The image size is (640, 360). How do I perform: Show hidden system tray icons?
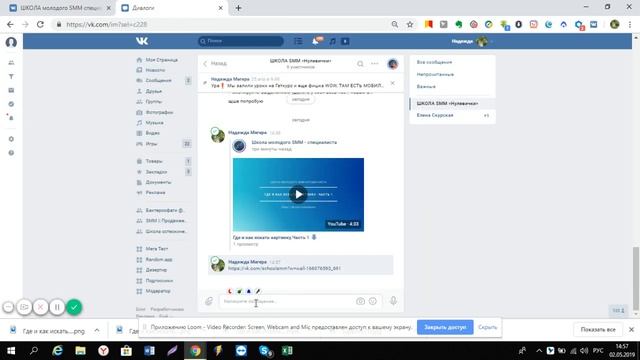[x=539, y=351]
